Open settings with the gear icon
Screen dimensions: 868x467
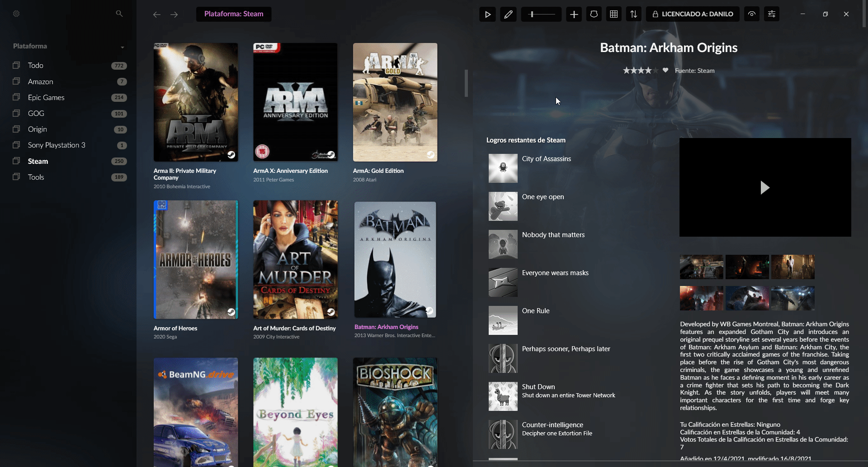coord(16,14)
